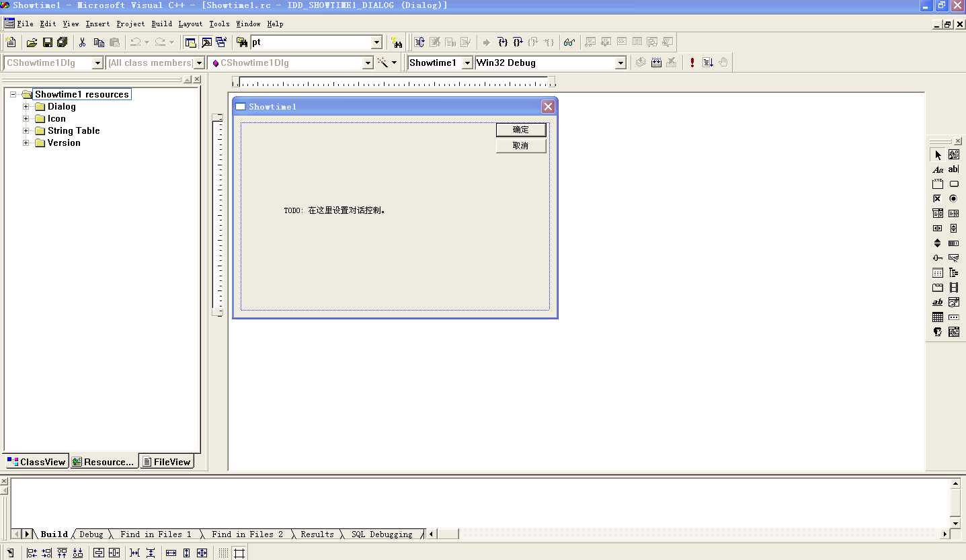Select the Tab Control tool
This screenshot has width=966, height=560.
pyautogui.click(x=938, y=288)
